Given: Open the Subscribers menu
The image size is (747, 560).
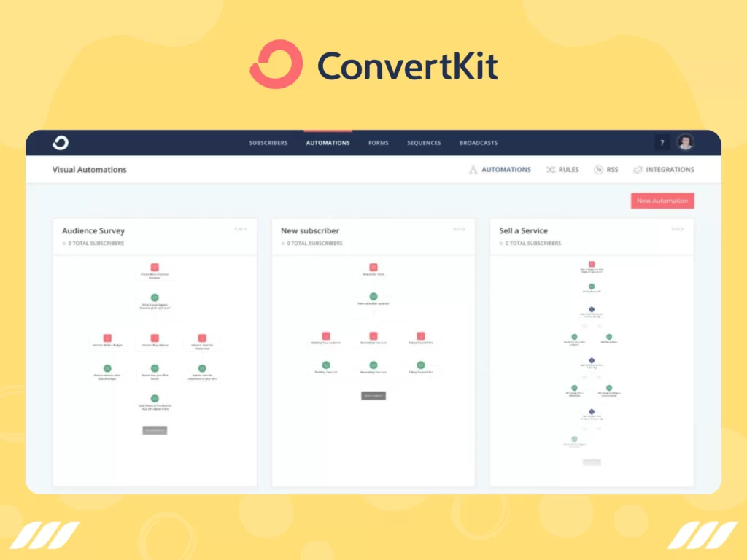Looking at the screenshot, I should point(268,143).
